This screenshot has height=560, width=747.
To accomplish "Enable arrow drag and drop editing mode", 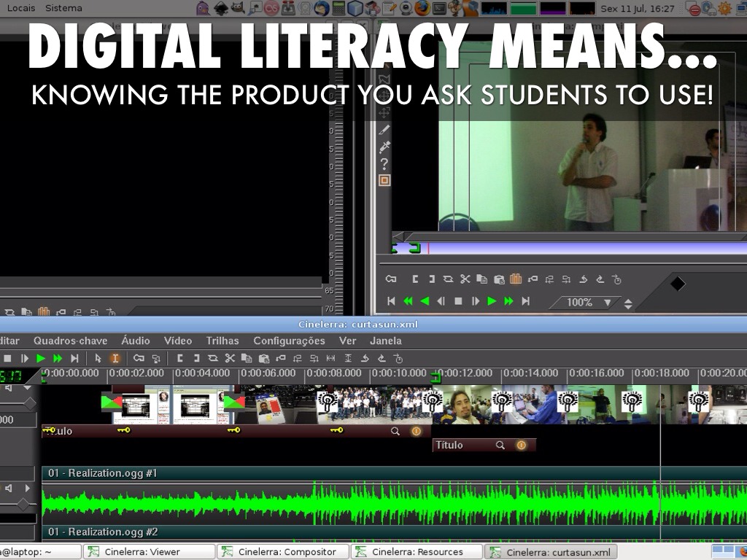I will pyautogui.click(x=98, y=358).
